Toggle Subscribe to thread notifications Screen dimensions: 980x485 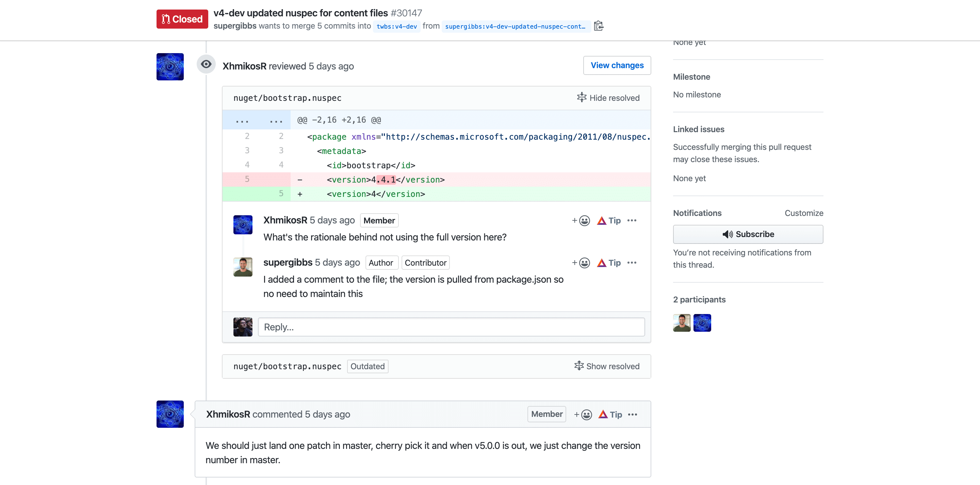click(748, 234)
